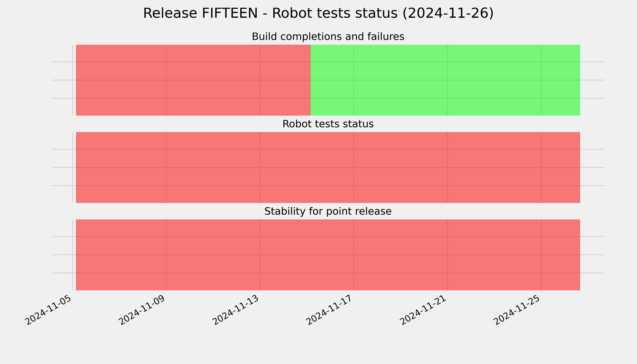Image resolution: width=637 pixels, height=364 pixels.
Task: Click the 2024-11-17 date axis label
Action: [x=330, y=310]
